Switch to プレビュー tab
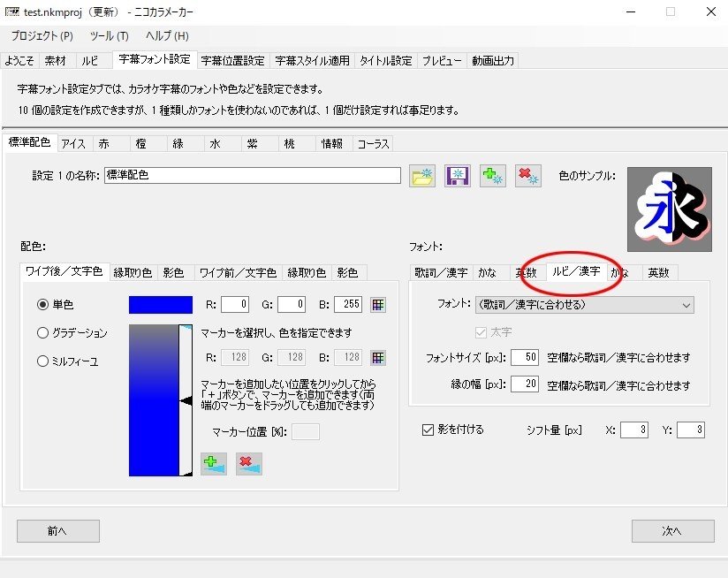 coord(442,61)
